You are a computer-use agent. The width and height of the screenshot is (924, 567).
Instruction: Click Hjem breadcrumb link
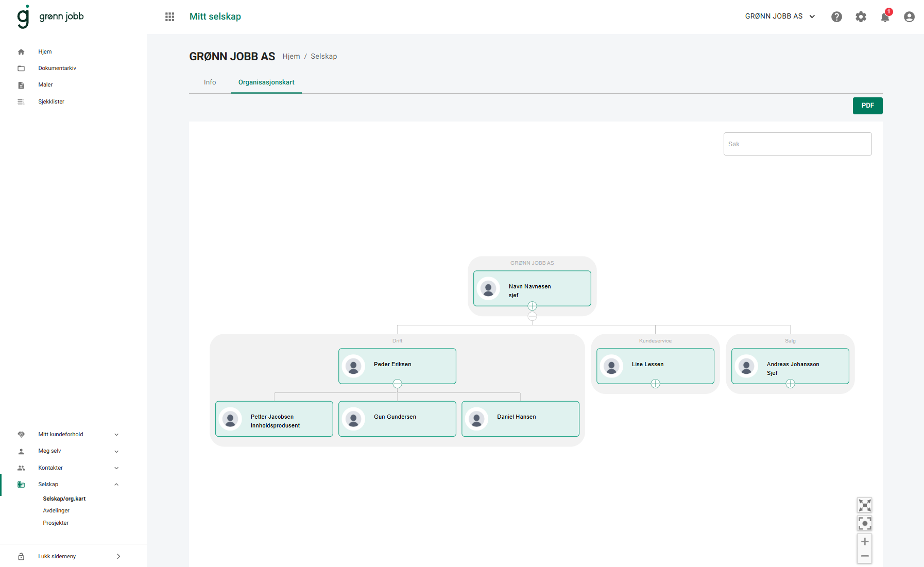click(291, 57)
